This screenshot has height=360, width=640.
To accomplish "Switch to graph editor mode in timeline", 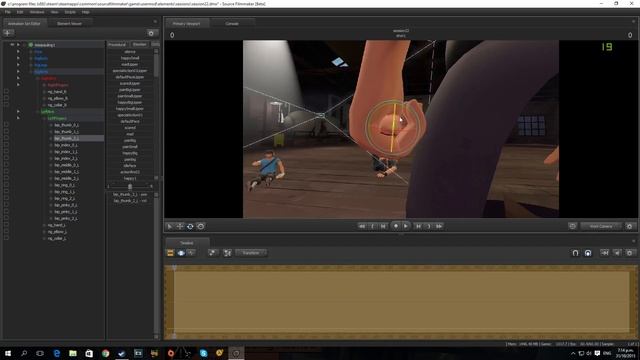I will pyautogui.click(x=191, y=253).
